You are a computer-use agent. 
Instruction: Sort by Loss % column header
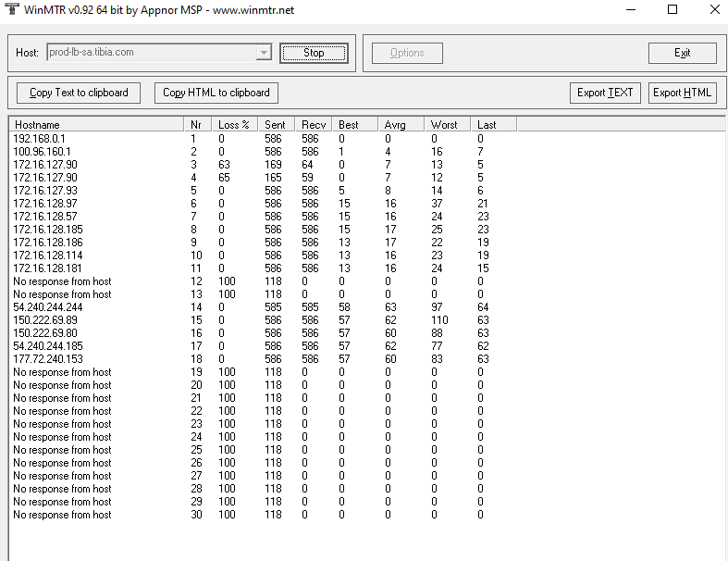point(235,125)
